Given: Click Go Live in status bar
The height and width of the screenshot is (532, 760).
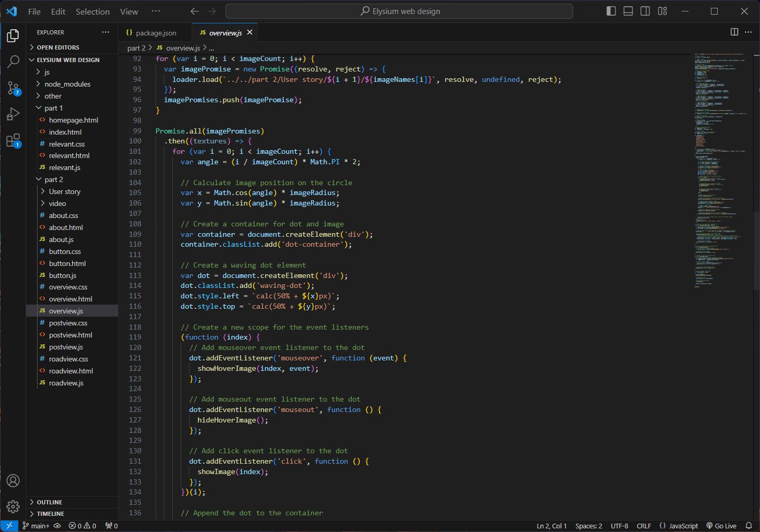Looking at the screenshot, I should click(721, 526).
